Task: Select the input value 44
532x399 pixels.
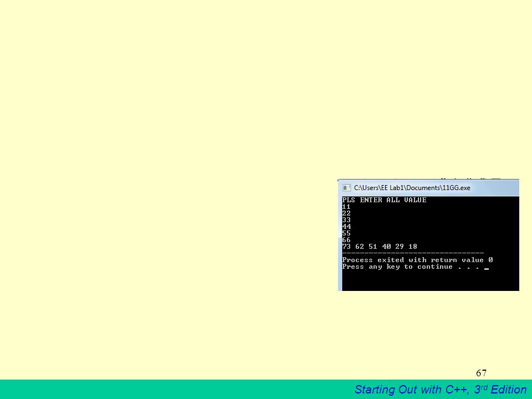Action: coord(346,227)
